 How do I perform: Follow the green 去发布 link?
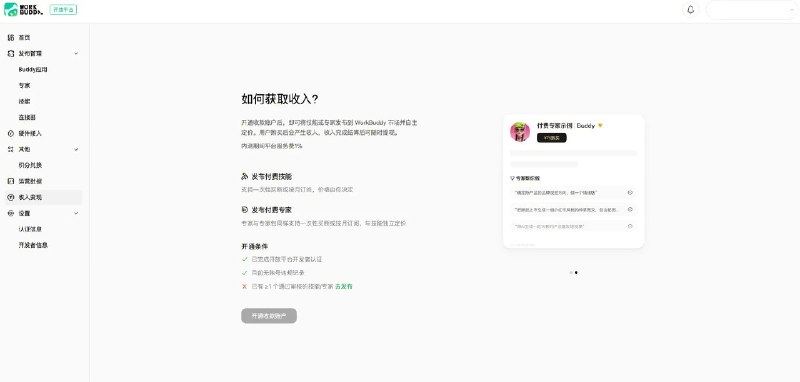click(x=344, y=287)
